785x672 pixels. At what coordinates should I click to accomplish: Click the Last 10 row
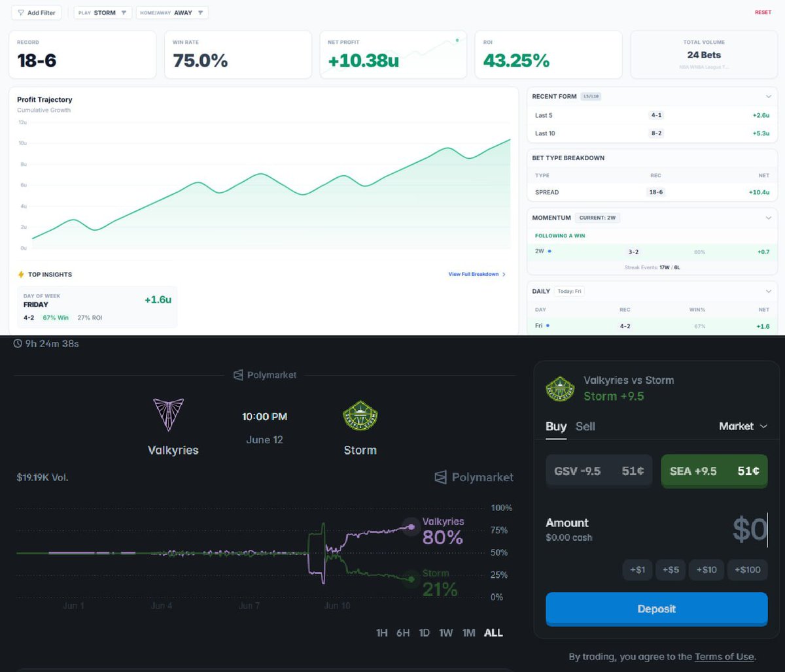(x=652, y=133)
